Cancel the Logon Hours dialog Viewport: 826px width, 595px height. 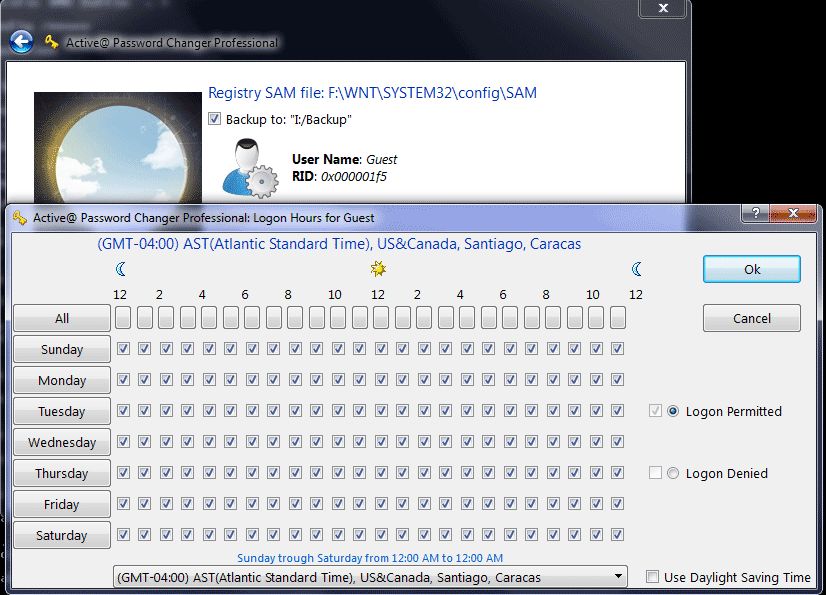pyautogui.click(x=752, y=318)
